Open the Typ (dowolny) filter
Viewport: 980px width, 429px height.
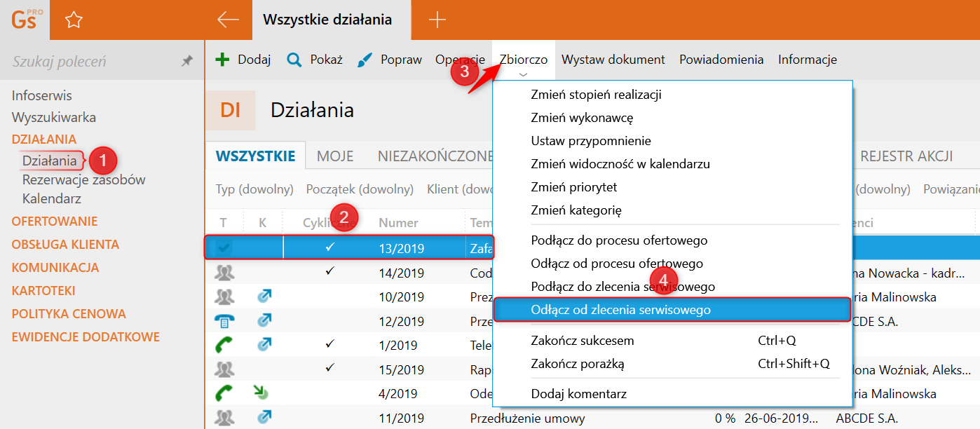(x=254, y=189)
